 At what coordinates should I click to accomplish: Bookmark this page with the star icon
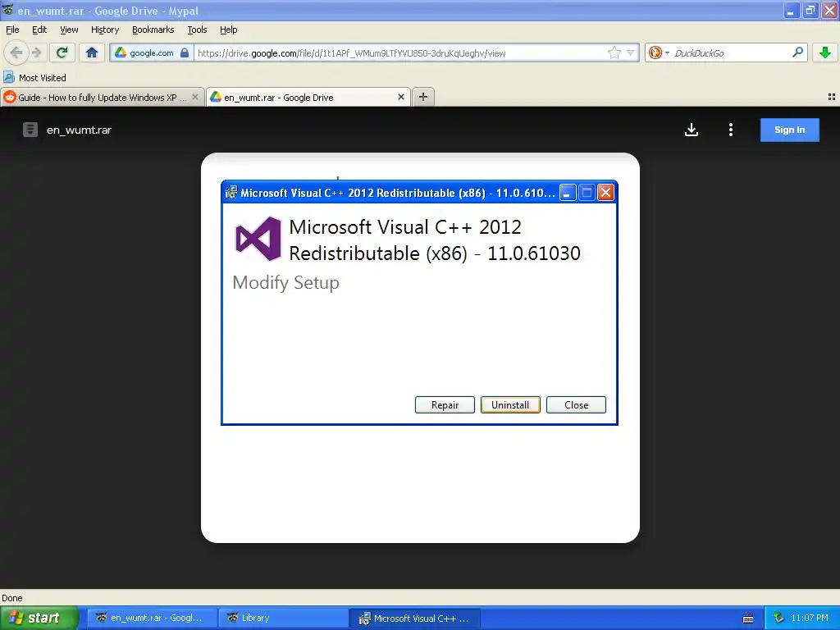point(614,52)
